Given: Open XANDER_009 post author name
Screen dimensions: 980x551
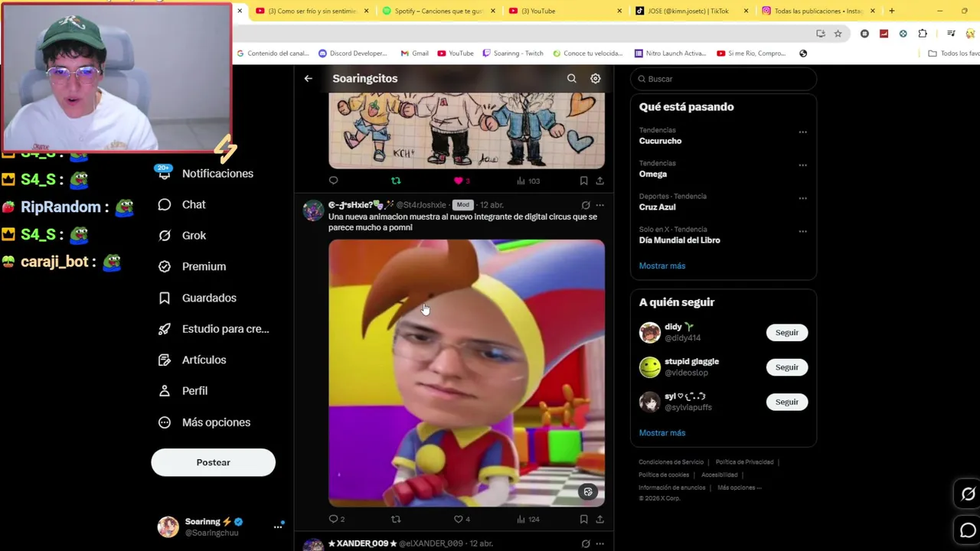Looking at the screenshot, I should point(362,543).
